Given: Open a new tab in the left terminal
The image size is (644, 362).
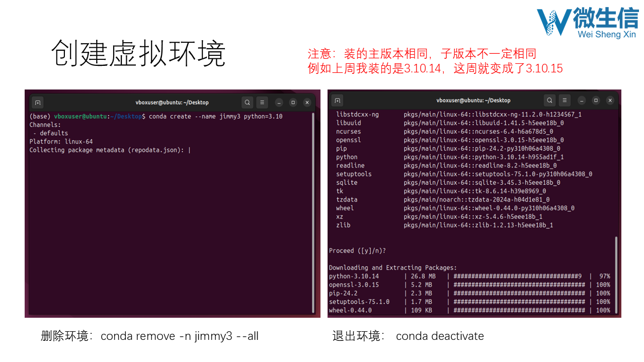Looking at the screenshot, I should (x=38, y=103).
